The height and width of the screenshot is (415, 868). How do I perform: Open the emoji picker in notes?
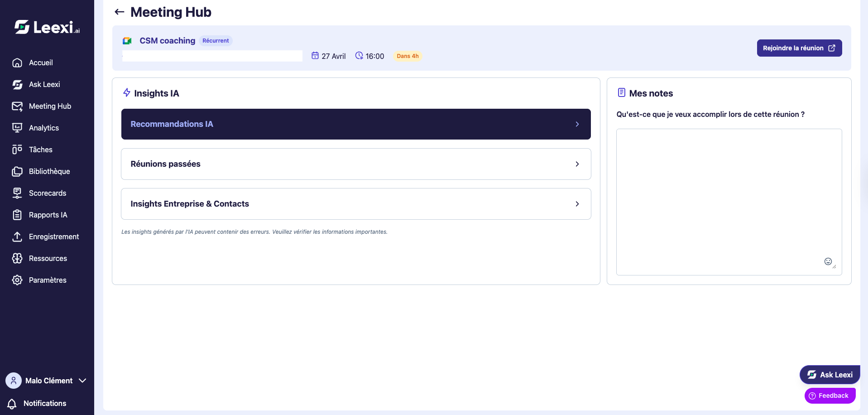828,261
